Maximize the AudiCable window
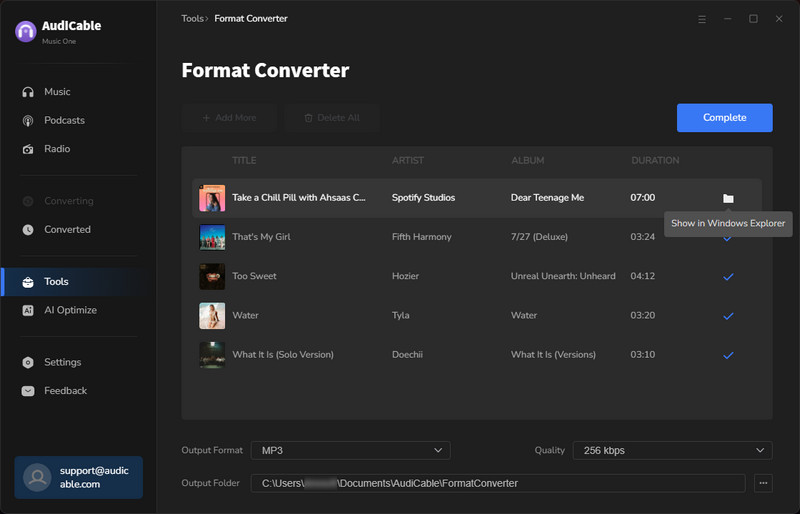 (753, 19)
